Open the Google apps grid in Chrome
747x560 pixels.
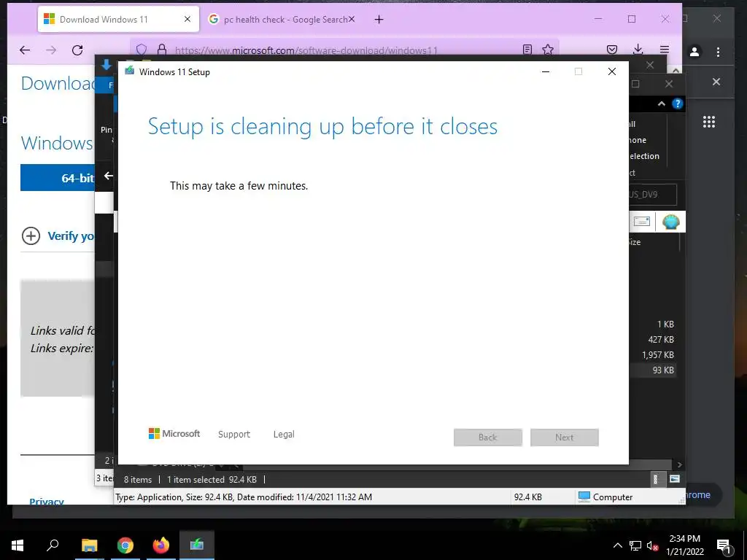click(x=709, y=122)
